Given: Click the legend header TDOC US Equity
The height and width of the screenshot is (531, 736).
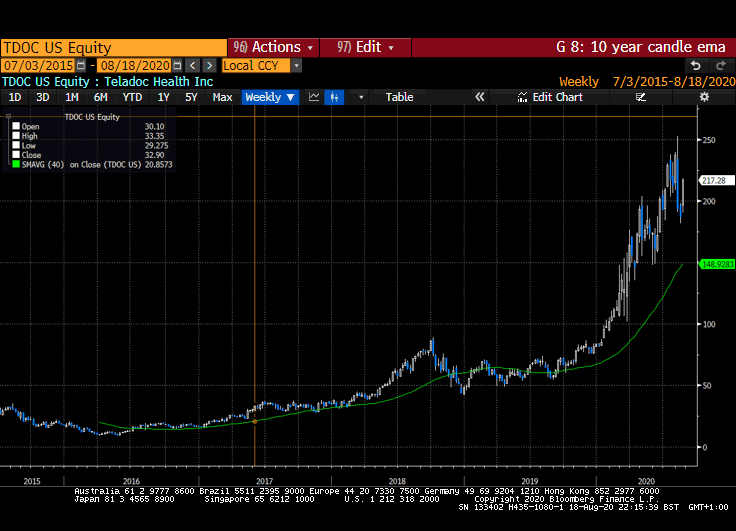Looking at the screenshot, I should (92, 117).
